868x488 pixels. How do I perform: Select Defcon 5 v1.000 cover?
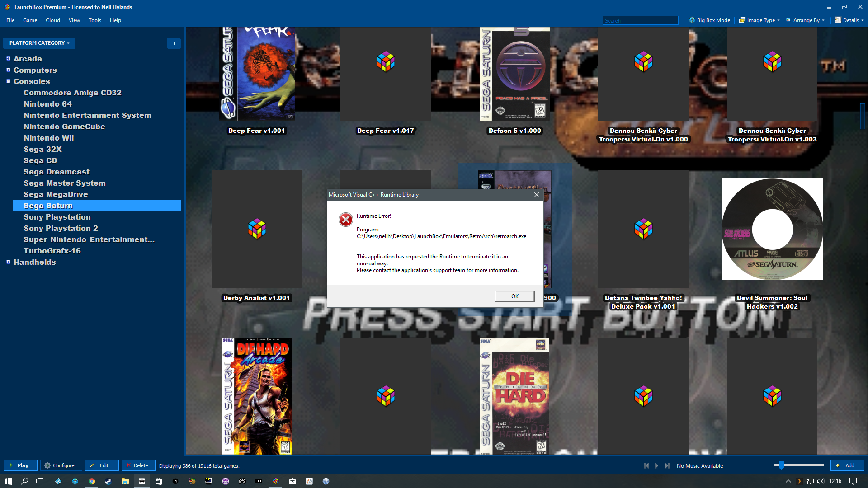point(514,74)
